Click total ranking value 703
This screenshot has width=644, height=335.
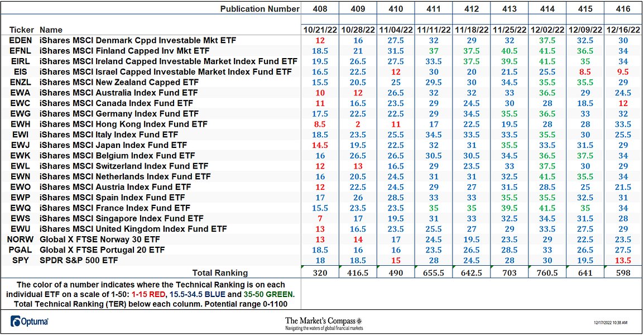[x=510, y=273]
